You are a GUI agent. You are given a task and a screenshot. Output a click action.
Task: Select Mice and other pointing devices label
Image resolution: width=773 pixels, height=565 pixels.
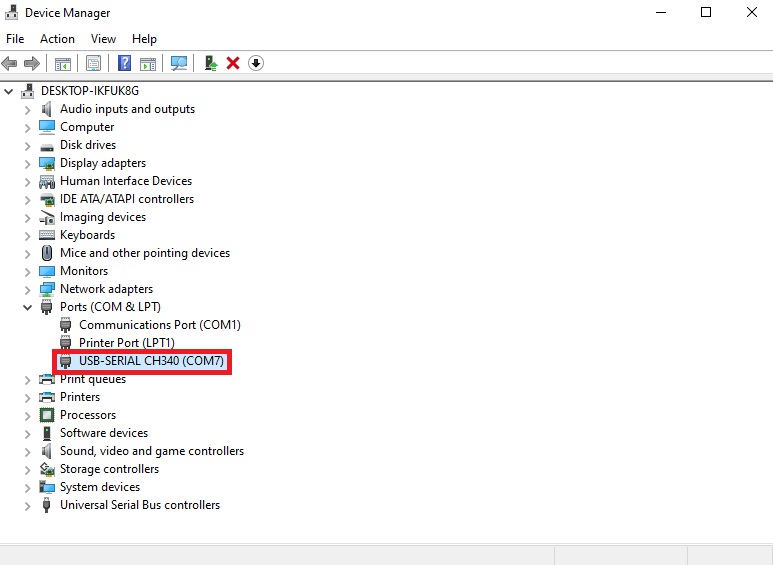coord(145,253)
